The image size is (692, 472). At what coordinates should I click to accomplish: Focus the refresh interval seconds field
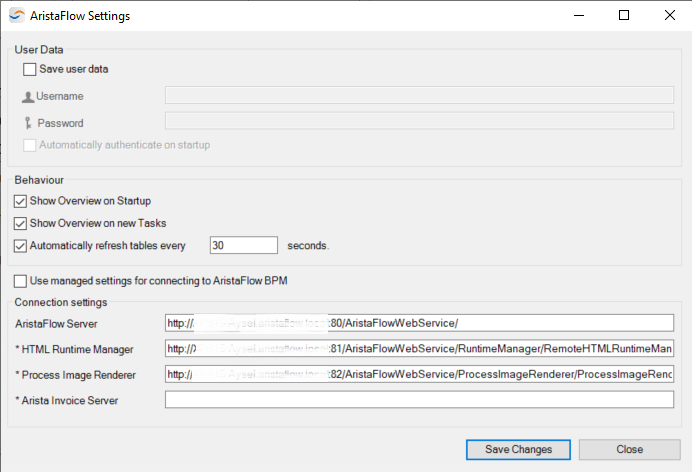click(244, 245)
